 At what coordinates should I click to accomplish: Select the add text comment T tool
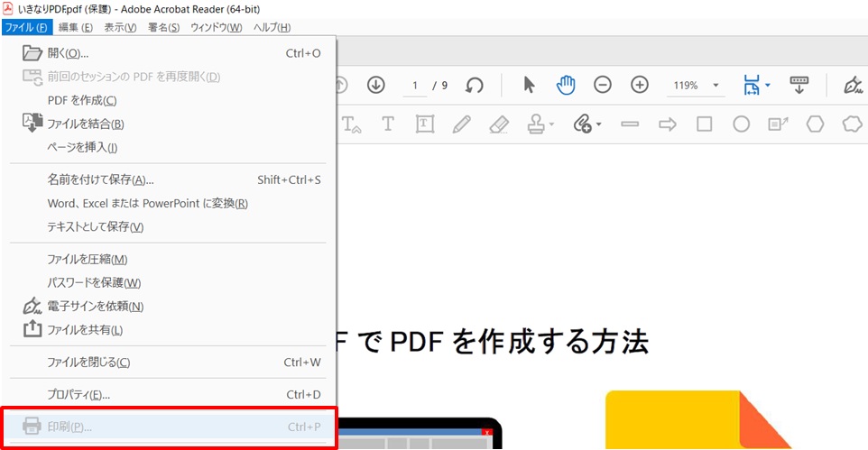click(387, 124)
